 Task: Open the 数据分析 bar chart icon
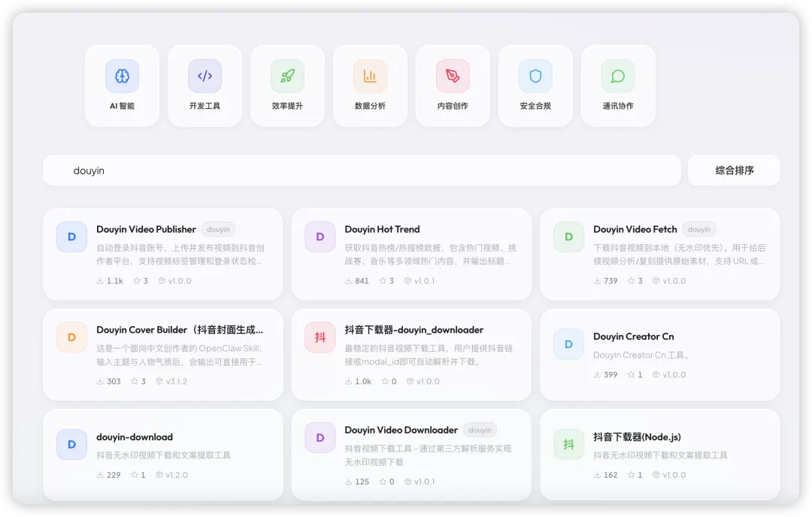coord(370,76)
